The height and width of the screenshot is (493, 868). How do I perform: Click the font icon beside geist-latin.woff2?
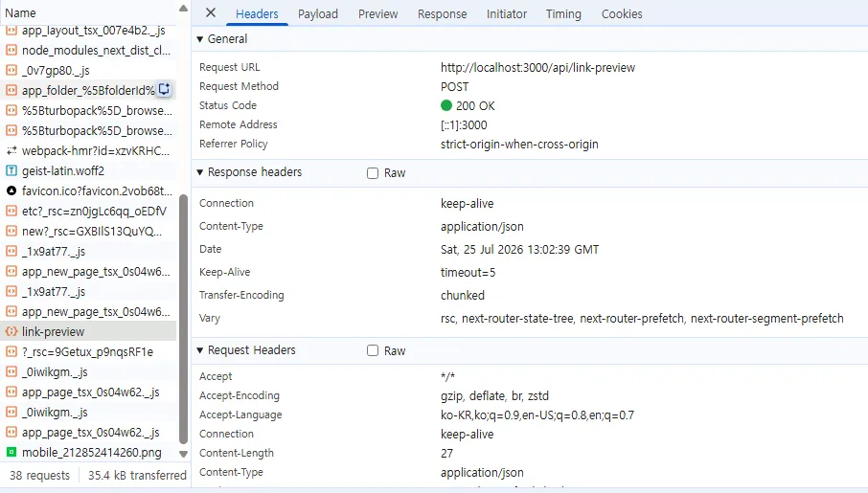[11, 171]
